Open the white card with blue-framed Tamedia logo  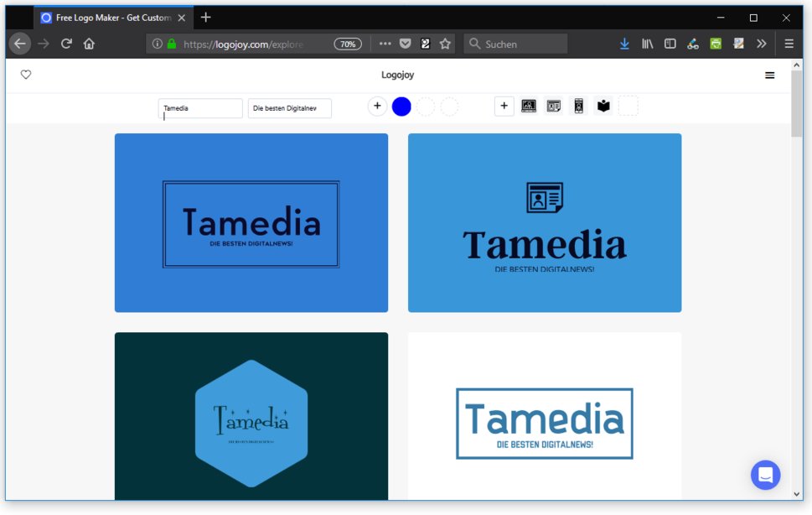[x=545, y=416]
